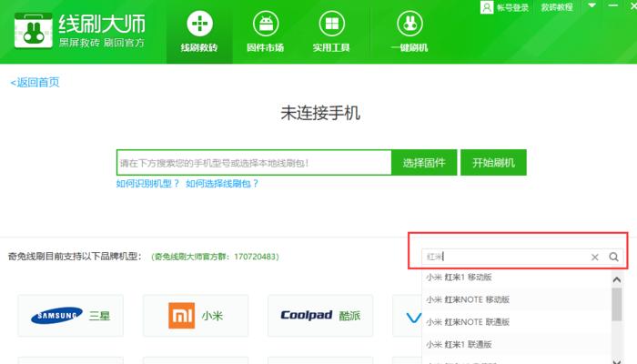The image size is (637, 364).
Task: Choose Coolpad 酷派 brand card
Action: pos(320,316)
